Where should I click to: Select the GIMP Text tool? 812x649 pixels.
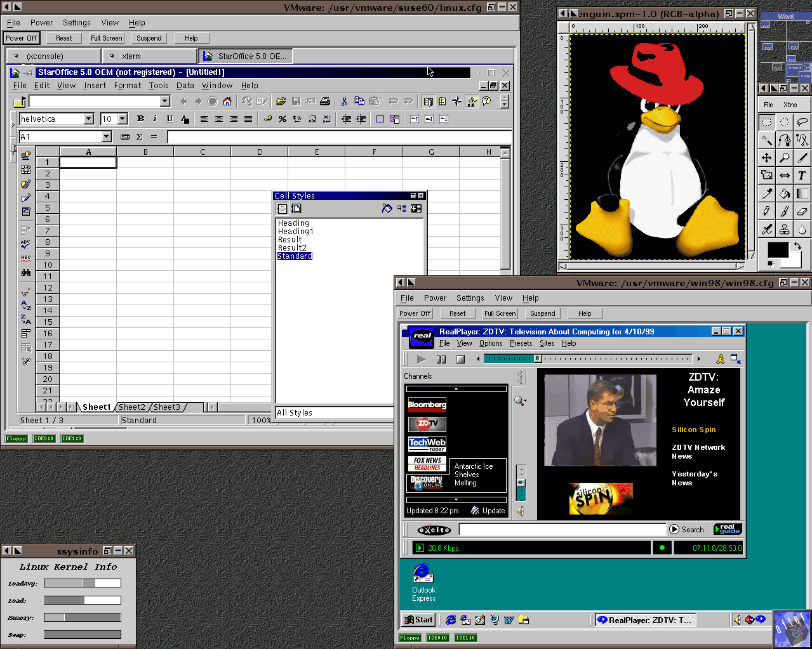[x=802, y=176]
